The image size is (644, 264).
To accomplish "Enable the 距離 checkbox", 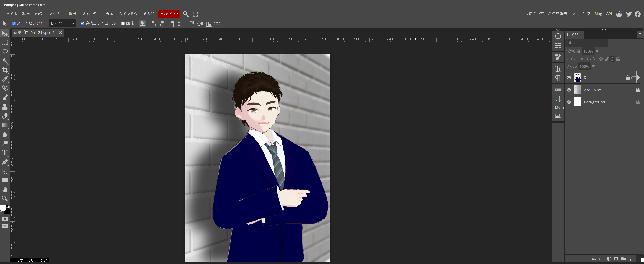I will point(123,23).
